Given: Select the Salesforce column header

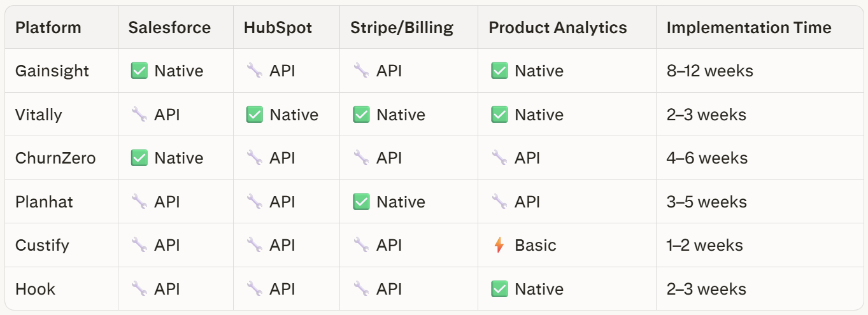Looking at the screenshot, I should [169, 27].
